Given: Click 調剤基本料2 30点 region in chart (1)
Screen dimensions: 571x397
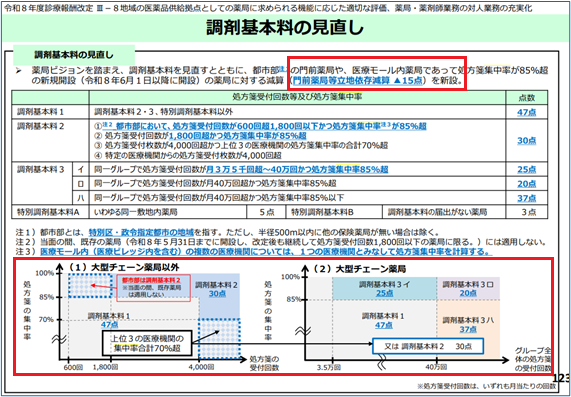Looking at the screenshot, I should [216, 289].
